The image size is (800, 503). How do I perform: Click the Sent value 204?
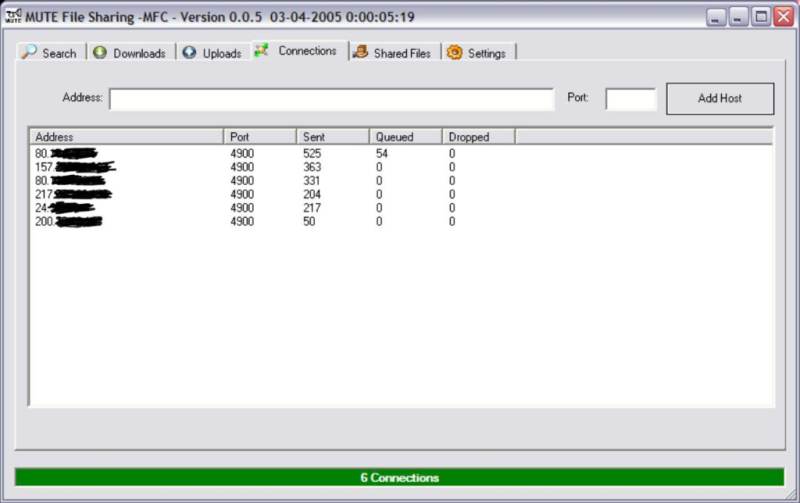click(312, 194)
